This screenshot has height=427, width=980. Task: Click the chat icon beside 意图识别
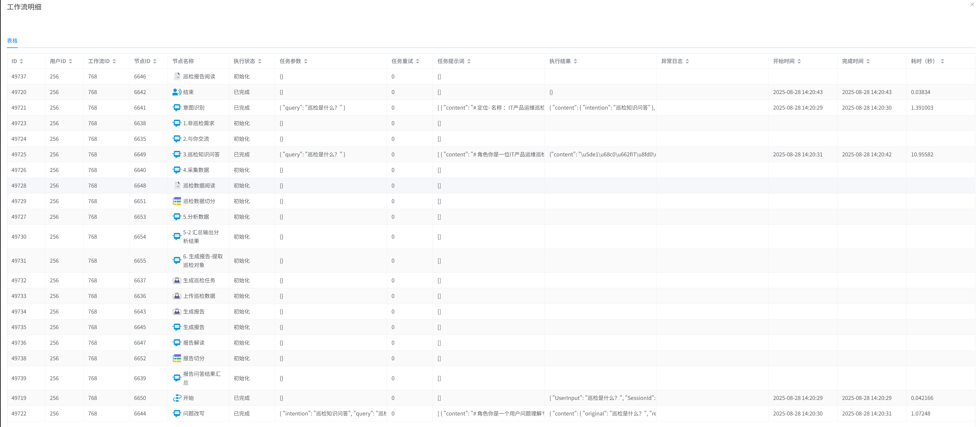tap(177, 108)
